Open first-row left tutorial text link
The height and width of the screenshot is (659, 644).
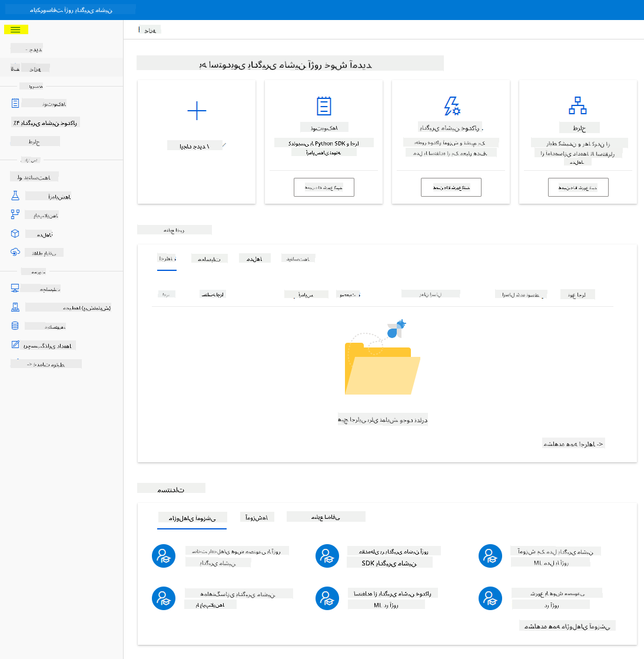click(237, 557)
